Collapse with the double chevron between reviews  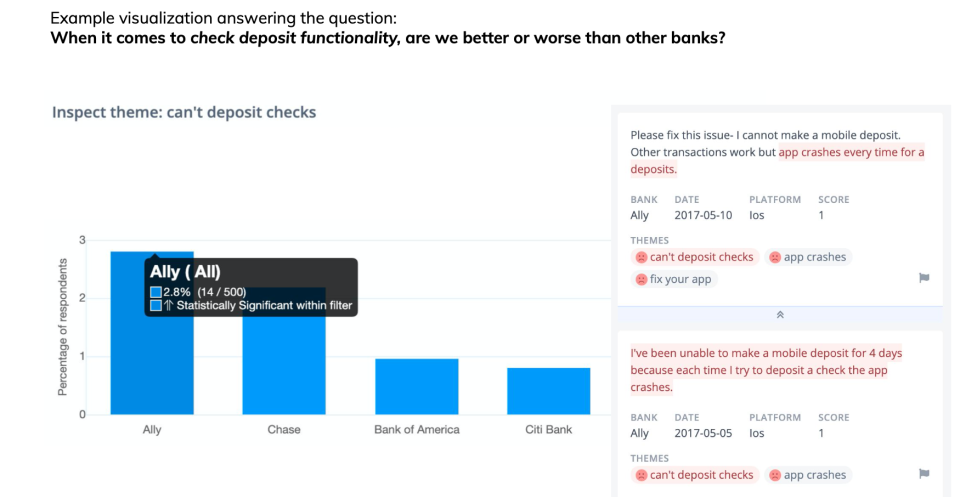tap(780, 314)
